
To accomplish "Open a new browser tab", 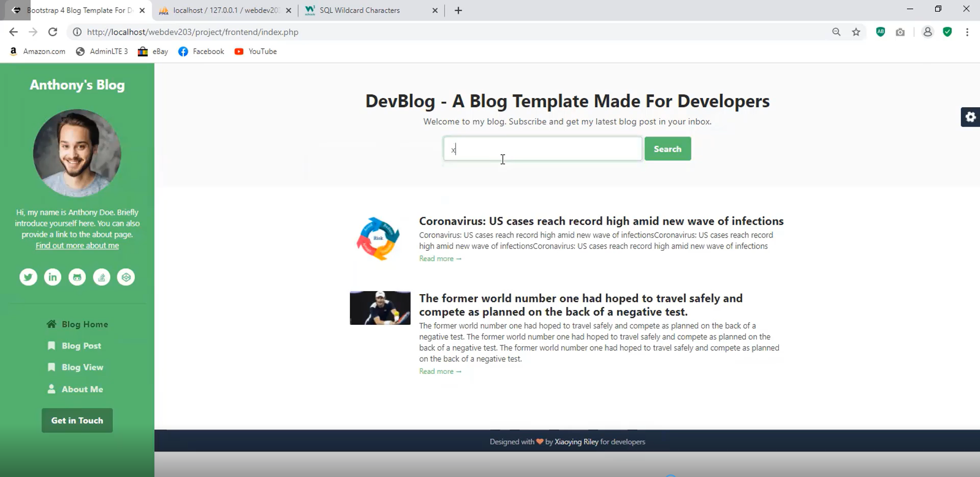I will pos(458,10).
